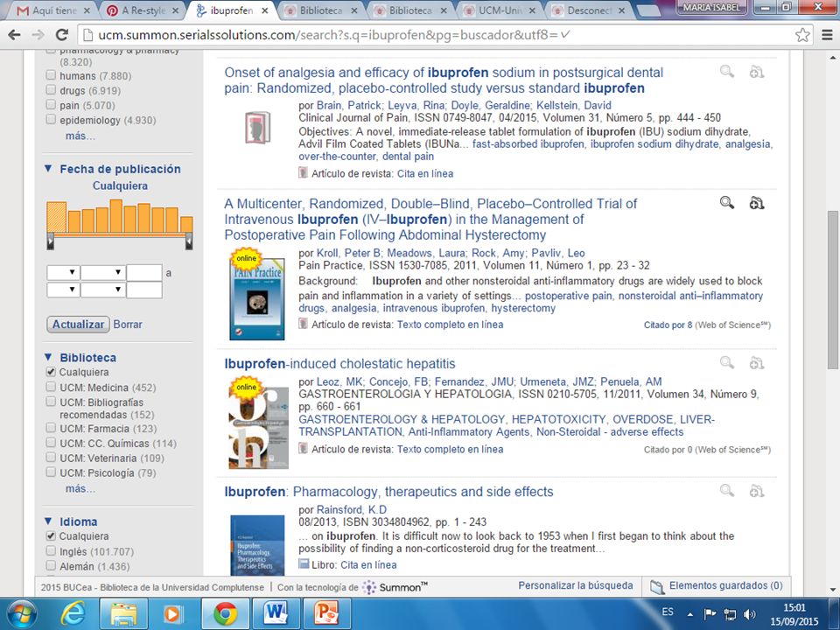Viewport: 840px width, 630px height.
Task: Check the UCM: Medicina library filter
Action: click(x=51, y=387)
